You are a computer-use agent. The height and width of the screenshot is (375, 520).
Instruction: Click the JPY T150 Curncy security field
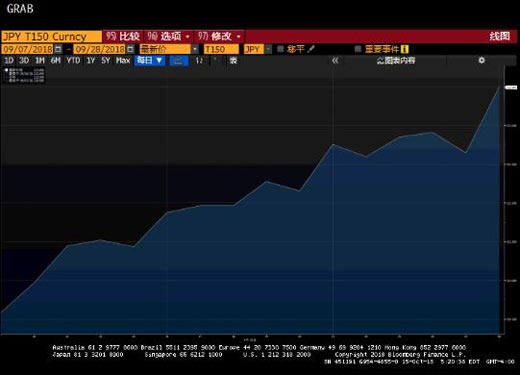pos(51,36)
